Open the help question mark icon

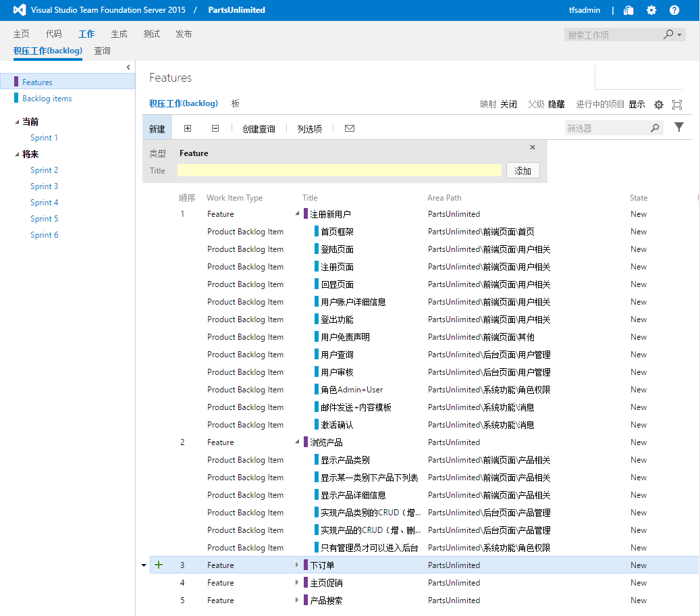tap(674, 10)
